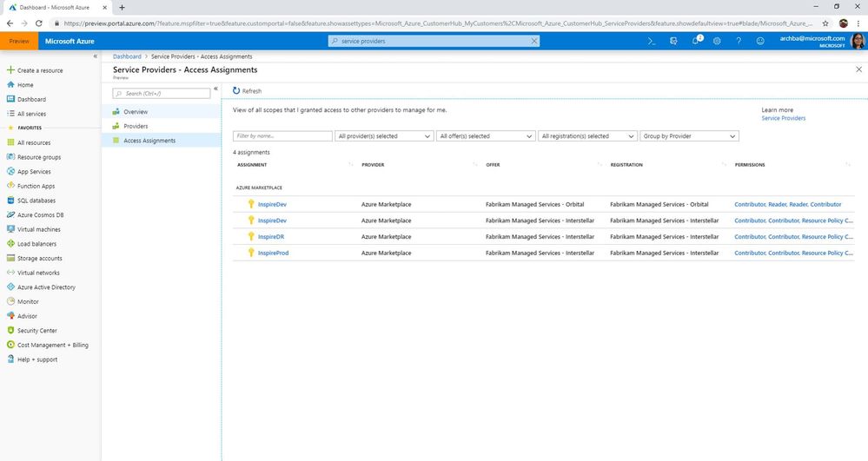Sort by Provider column header
This screenshot has width=868, height=461.
(373, 165)
